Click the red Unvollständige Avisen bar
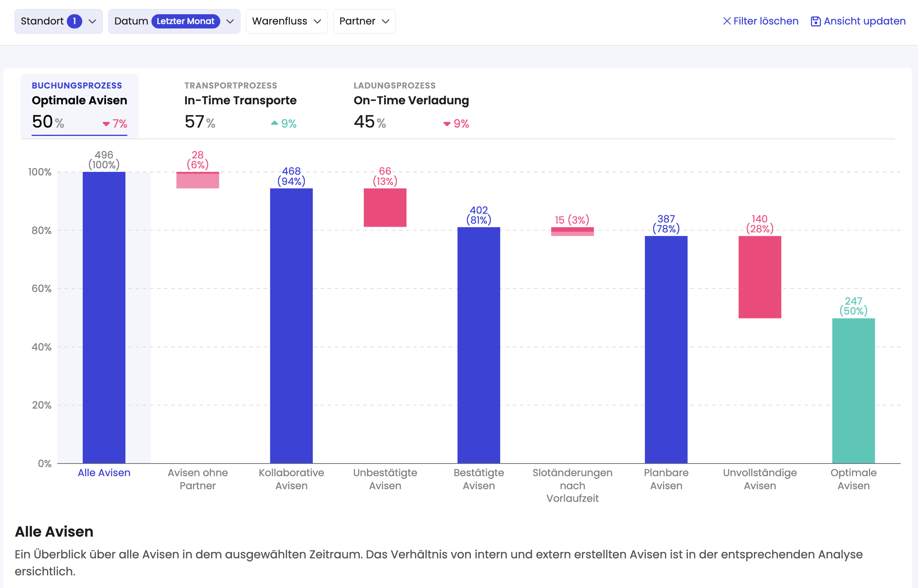918x588 pixels. tap(759, 277)
